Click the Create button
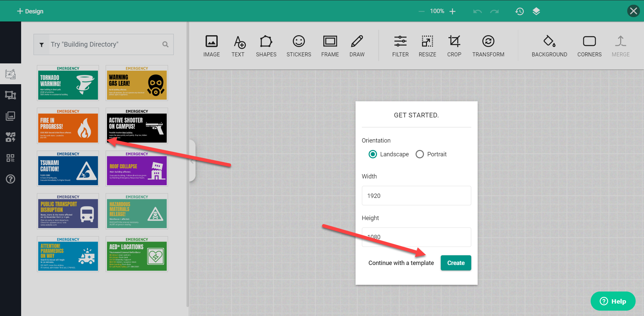This screenshot has height=316, width=644. [x=455, y=263]
